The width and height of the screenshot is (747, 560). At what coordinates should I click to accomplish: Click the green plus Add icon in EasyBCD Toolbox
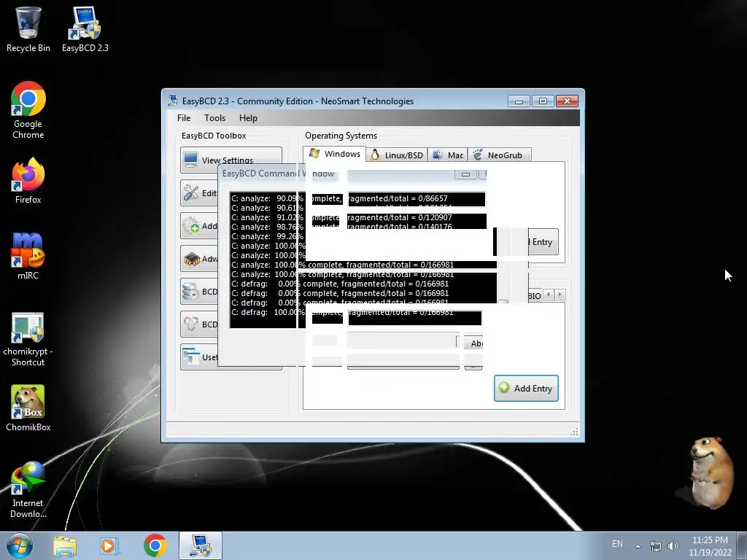click(191, 225)
